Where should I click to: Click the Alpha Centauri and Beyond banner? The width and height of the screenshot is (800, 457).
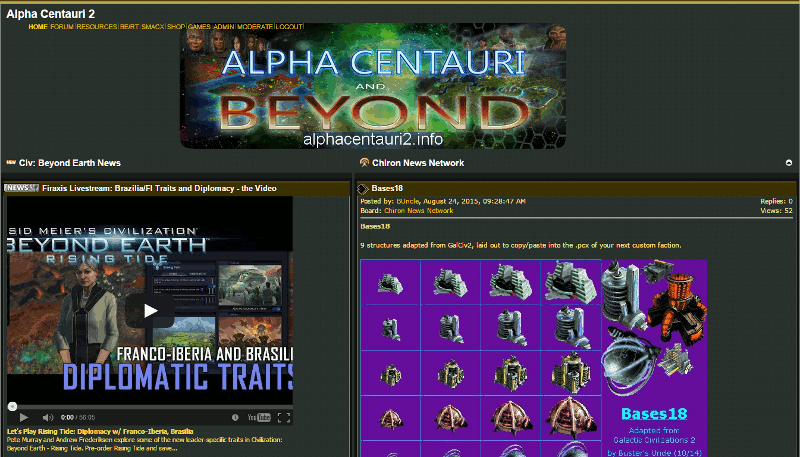tap(372, 87)
